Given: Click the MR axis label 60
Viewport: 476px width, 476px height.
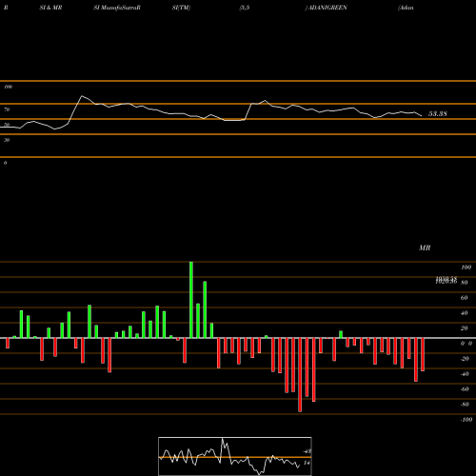Looking at the screenshot, I should point(464,298).
